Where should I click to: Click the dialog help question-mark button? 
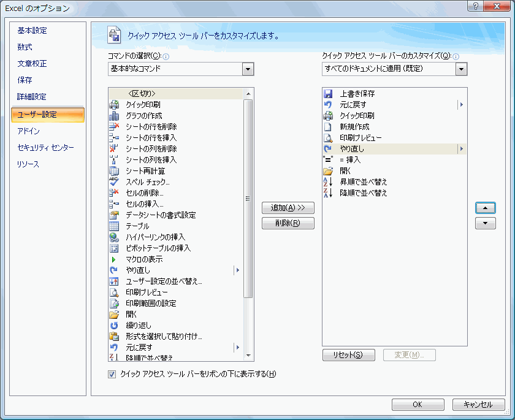click(x=476, y=6)
